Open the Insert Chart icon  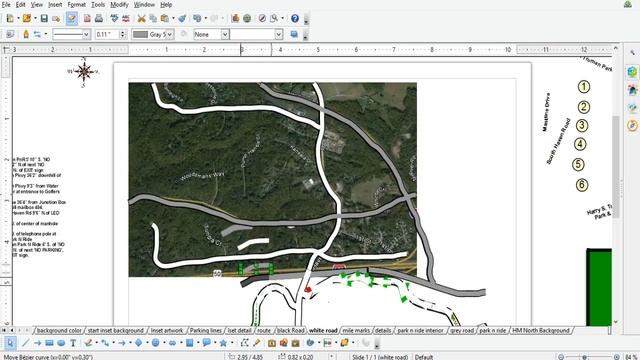click(235, 18)
